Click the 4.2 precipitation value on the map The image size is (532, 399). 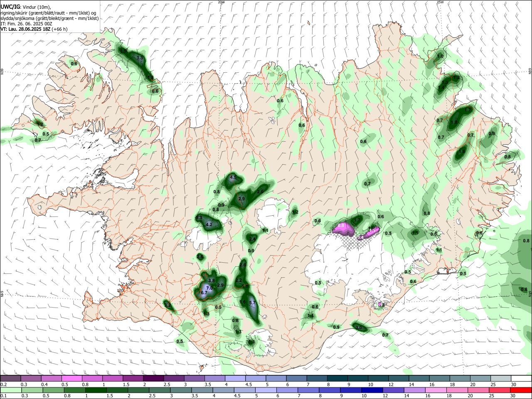[x=209, y=224]
